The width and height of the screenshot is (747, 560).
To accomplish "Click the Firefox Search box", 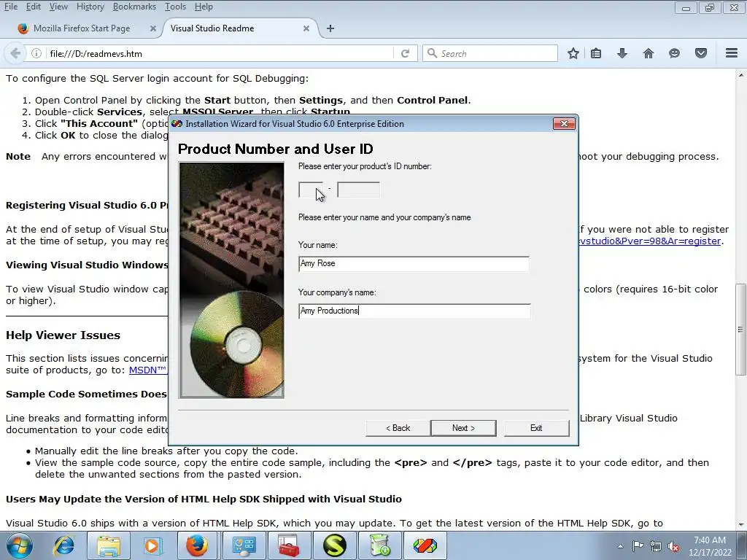I will point(490,53).
